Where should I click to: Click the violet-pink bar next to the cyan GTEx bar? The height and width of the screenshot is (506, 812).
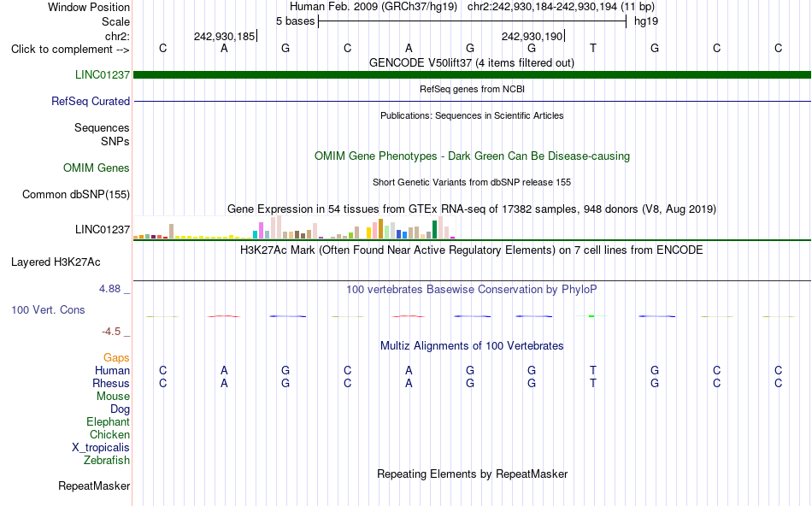[261, 231]
